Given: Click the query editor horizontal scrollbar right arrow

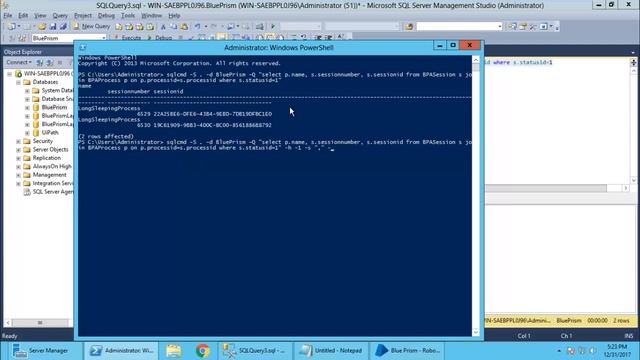Looking at the screenshot, I should click(626, 188).
